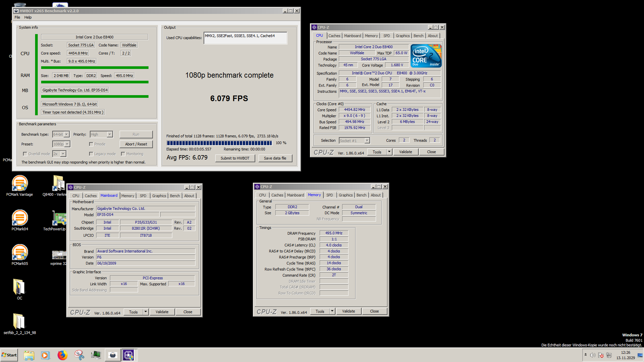Screen dimensions: 644x362
Task: Click the Show desktop tray icon beside the date
Action: [640, 355]
